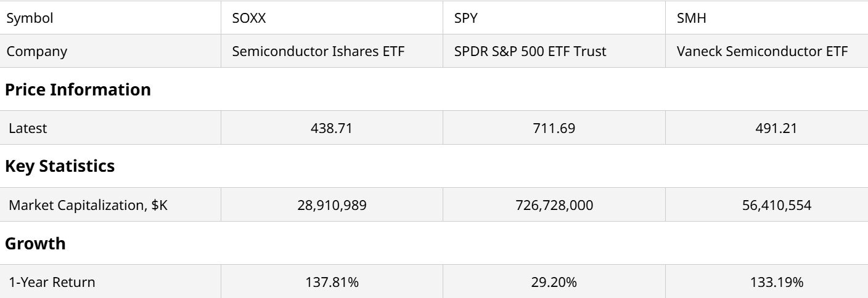Click SMH latest price 491.21

click(766, 129)
